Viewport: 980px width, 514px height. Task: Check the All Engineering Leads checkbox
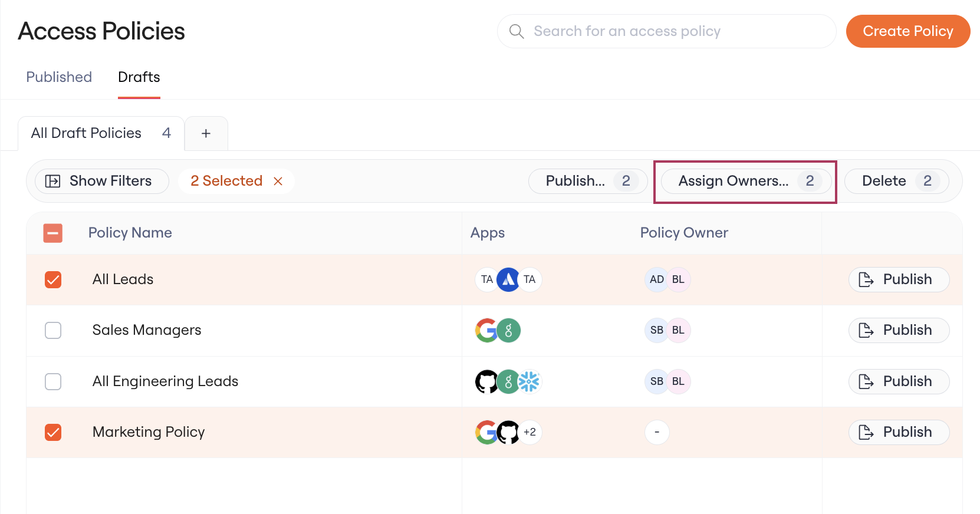point(53,381)
